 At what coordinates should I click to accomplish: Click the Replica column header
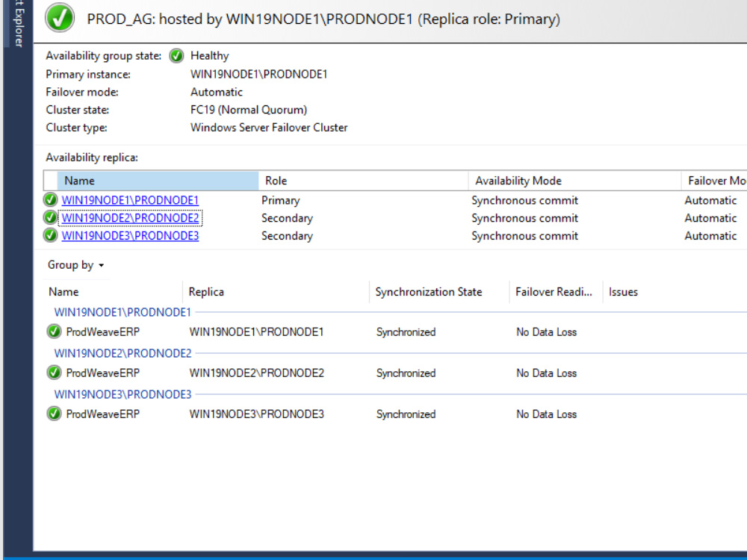(x=276, y=292)
